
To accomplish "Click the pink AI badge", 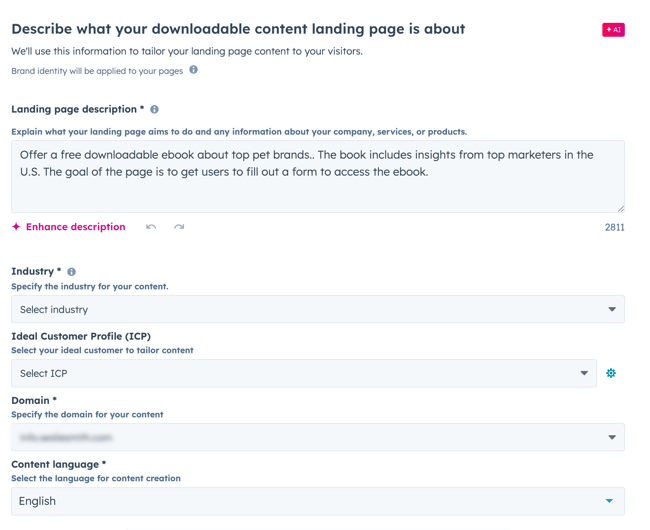I will pos(613,30).
